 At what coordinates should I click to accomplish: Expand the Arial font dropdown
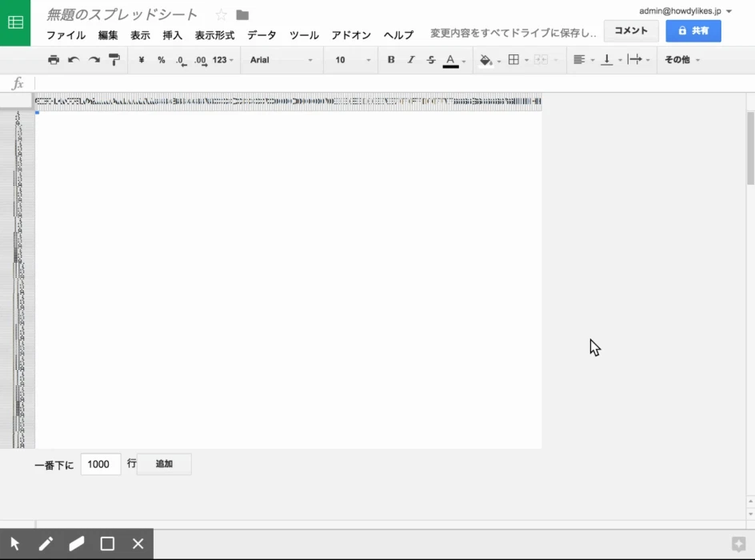coord(282,60)
